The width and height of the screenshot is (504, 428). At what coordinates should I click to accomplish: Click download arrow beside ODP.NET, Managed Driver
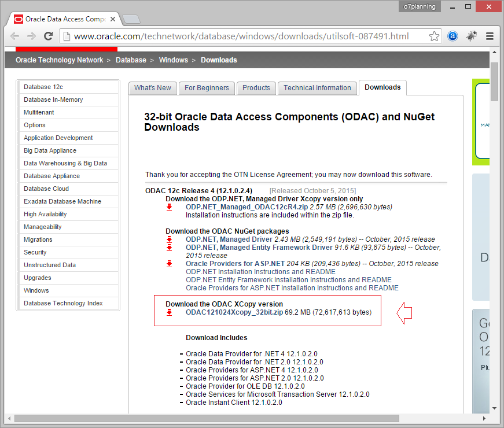170,239
